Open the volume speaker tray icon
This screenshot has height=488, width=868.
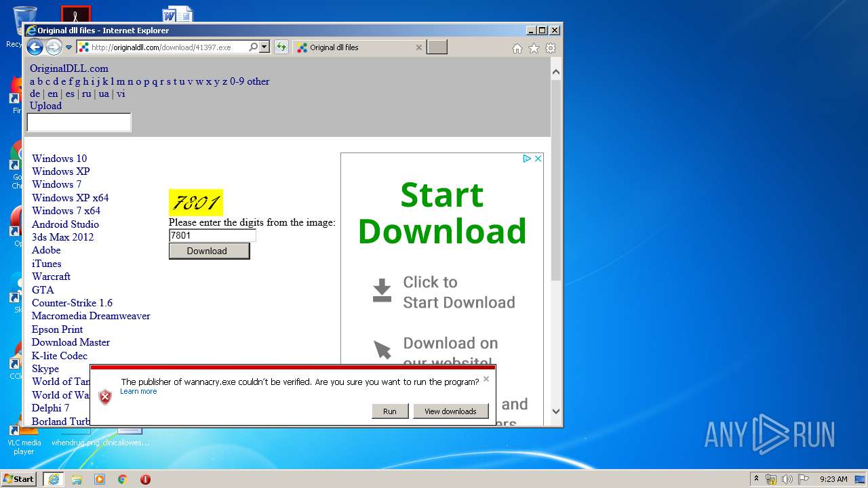click(787, 479)
